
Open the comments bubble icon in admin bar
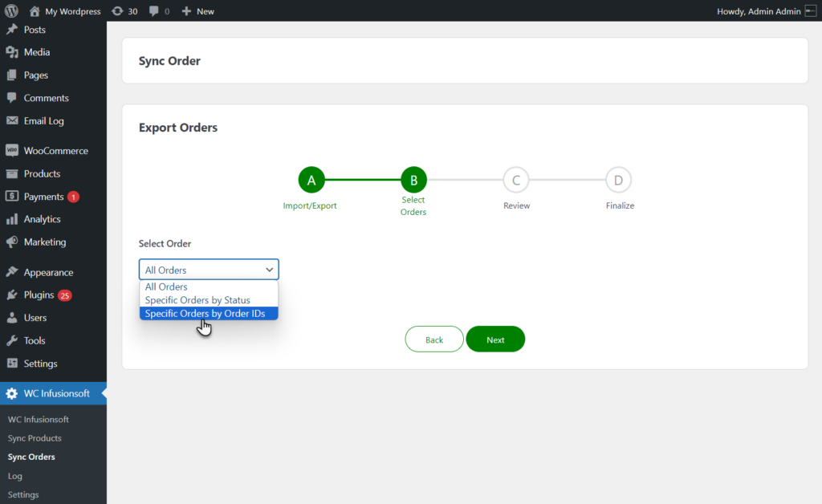[x=153, y=11]
